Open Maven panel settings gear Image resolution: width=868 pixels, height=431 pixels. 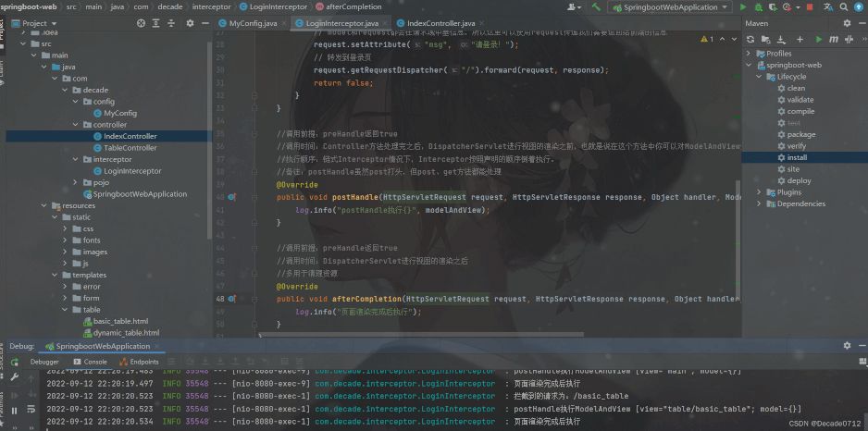pyautogui.click(x=847, y=21)
